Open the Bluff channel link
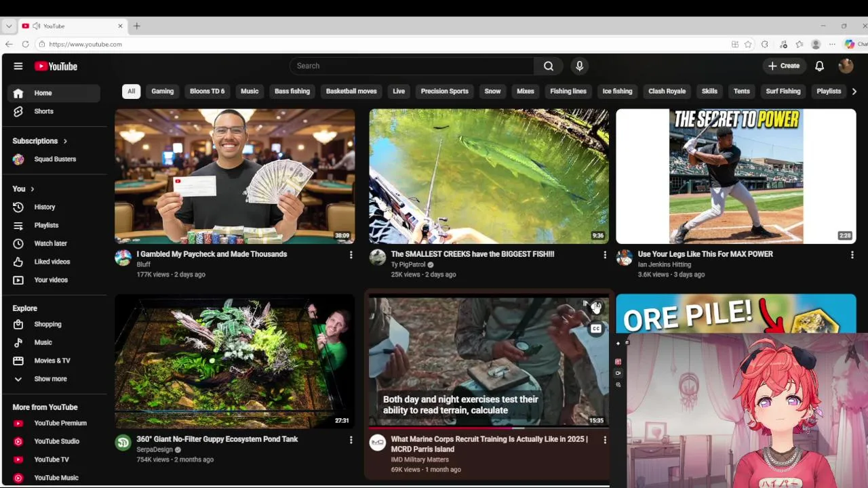 tap(143, 265)
